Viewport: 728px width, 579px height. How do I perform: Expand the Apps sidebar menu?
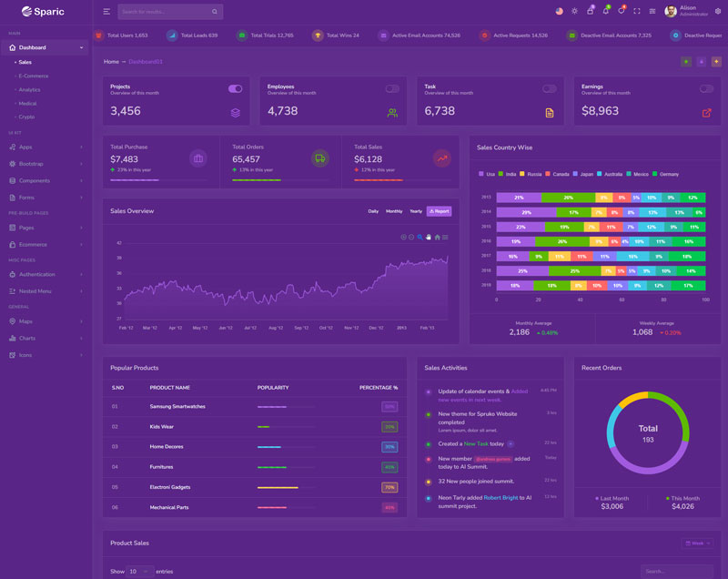(x=45, y=147)
